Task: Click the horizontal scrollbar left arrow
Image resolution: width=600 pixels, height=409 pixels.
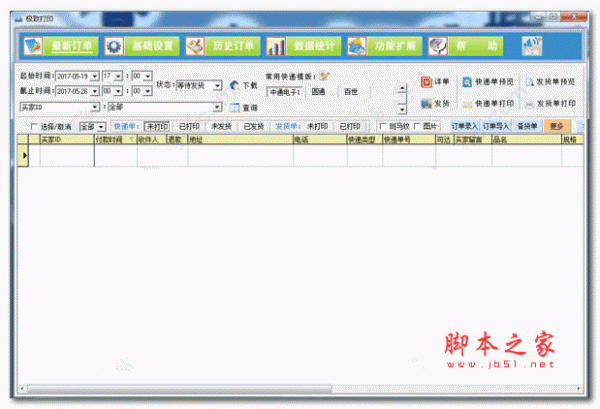Action: (22, 389)
